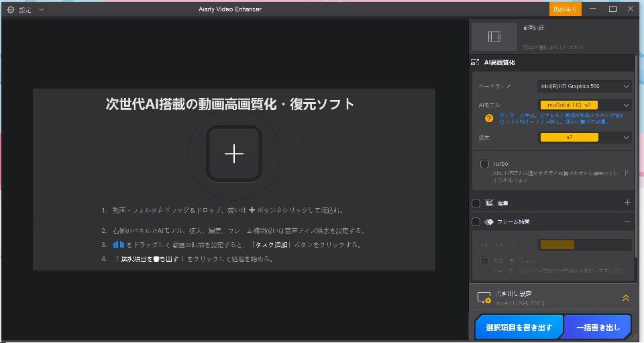
Task: Click the 書き出し設定 monitor gear icon
Action: point(484,298)
